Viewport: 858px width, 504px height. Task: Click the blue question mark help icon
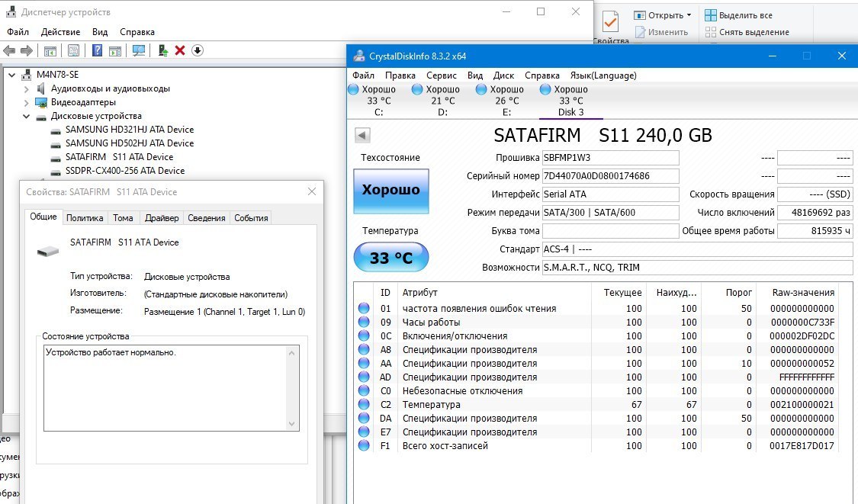pos(97,50)
